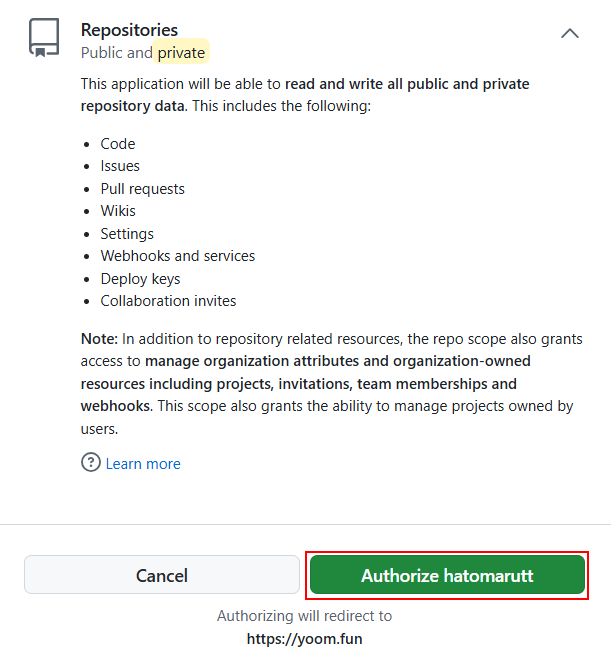The width and height of the screenshot is (611, 649).
Task: Click the highlighted word private
Action: point(181,52)
